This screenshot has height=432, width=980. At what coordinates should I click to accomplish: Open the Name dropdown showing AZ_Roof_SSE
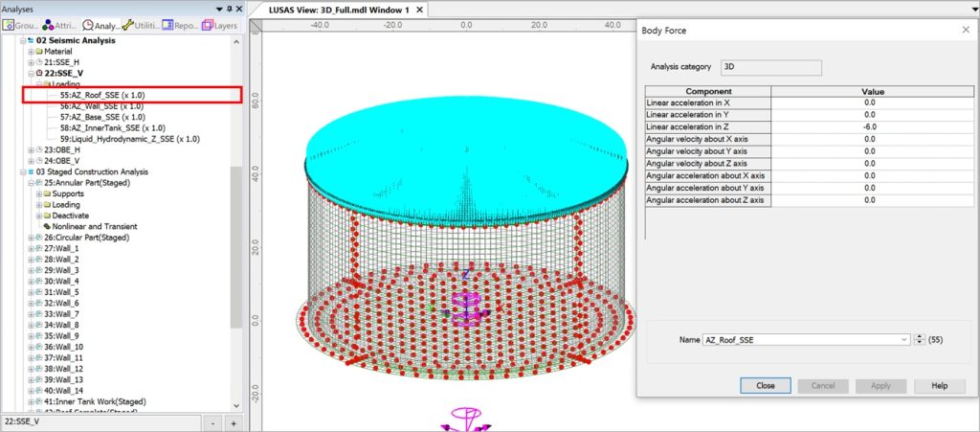(904, 339)
